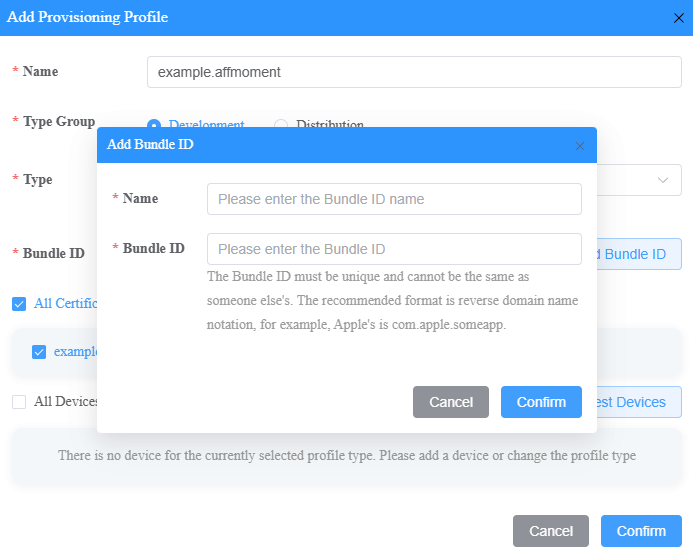Click the Add Bundle ID dialog title
Viewport: 693px width, 559px height.
(x=150, y=145)
